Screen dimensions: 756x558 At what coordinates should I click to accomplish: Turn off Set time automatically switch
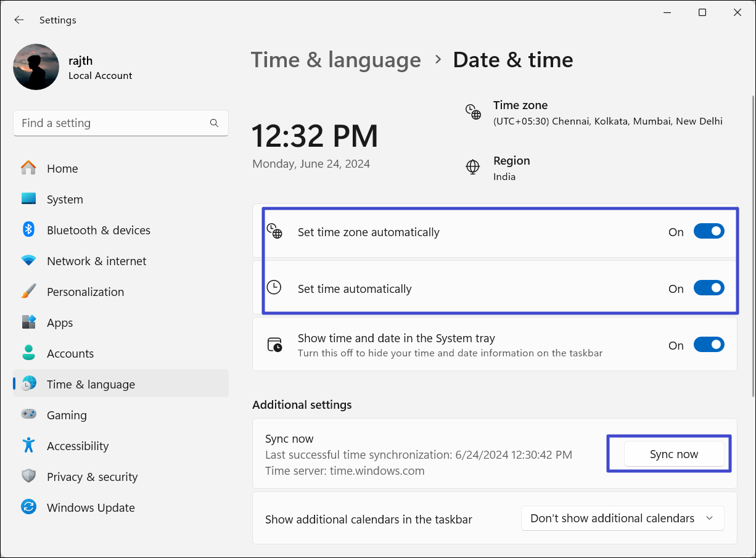709,288
